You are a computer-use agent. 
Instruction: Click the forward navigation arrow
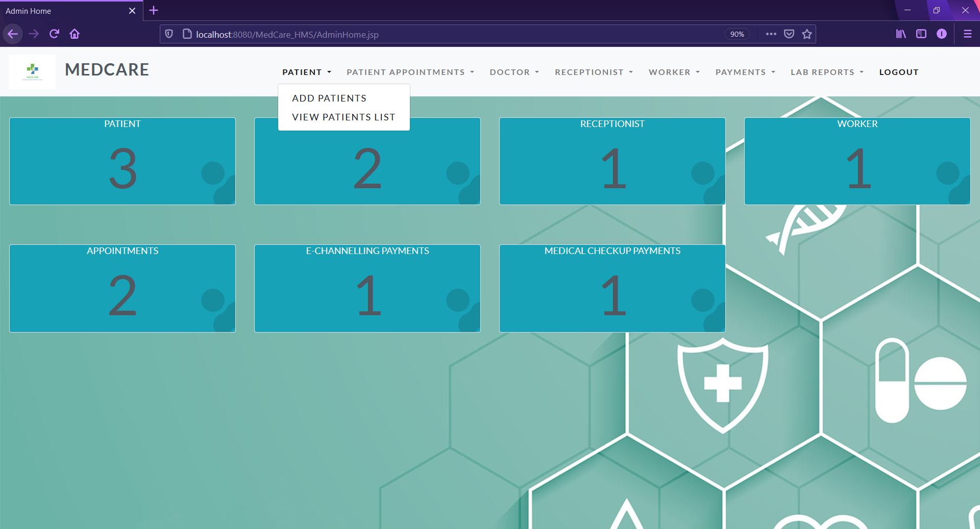[34, 34]
